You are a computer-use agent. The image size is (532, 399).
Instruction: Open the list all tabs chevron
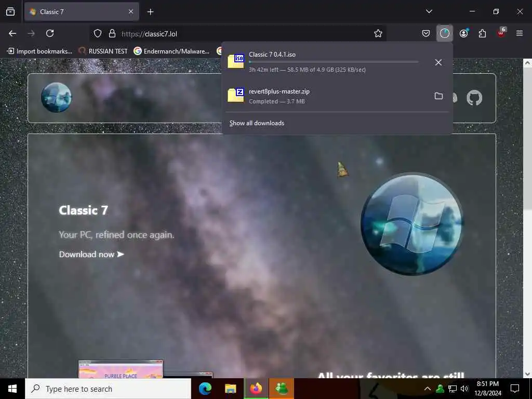[x=429, y=11]
